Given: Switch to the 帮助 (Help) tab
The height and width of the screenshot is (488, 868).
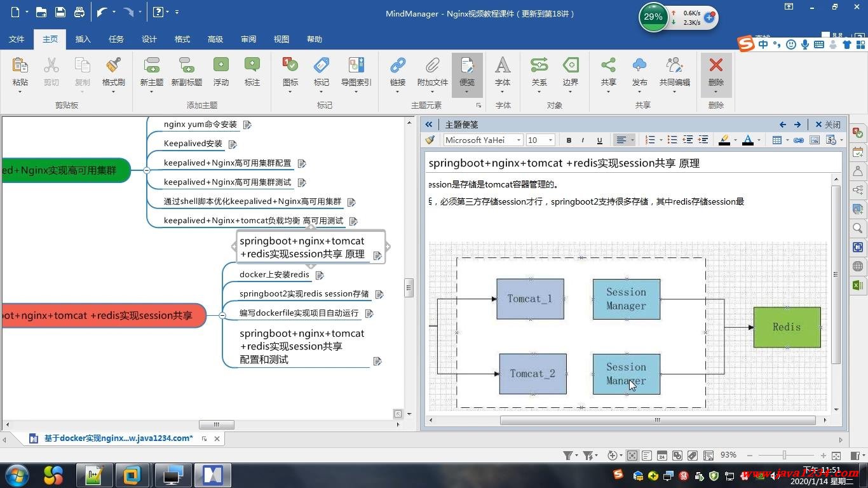Looking at the screenshot, I should (x=315, y=39).
